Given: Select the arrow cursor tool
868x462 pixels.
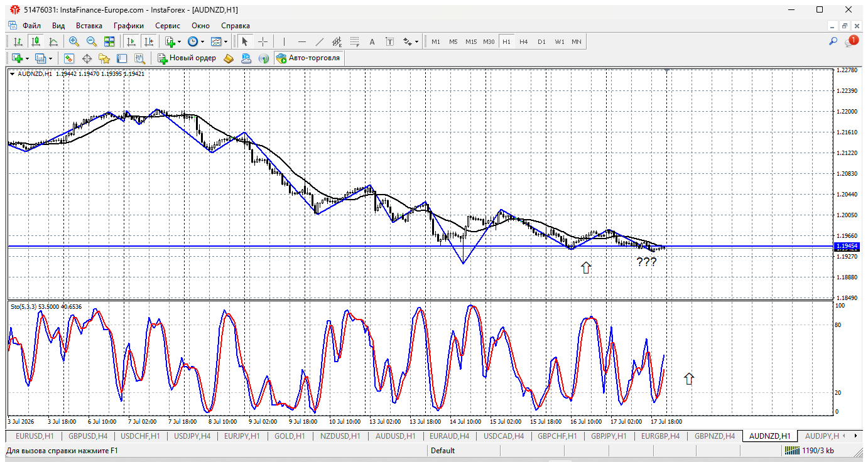Looking at the screenshot, I should (245, 41).
